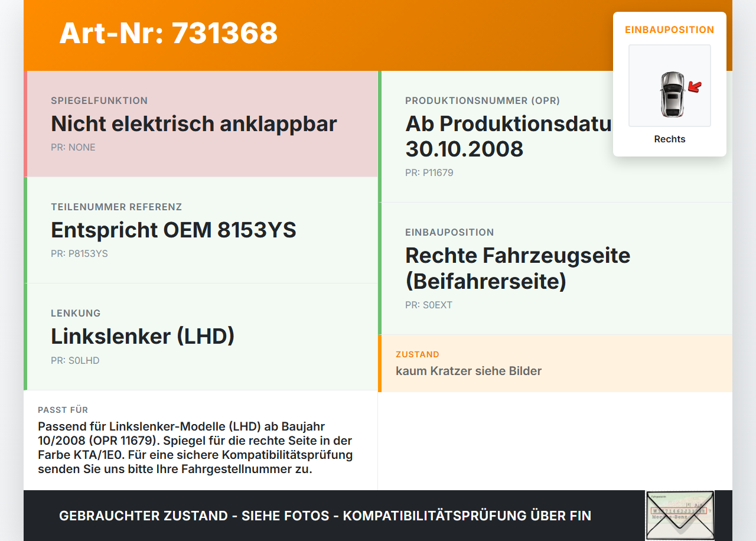Click the 'PR: S0LHD' code

point(75,360)
